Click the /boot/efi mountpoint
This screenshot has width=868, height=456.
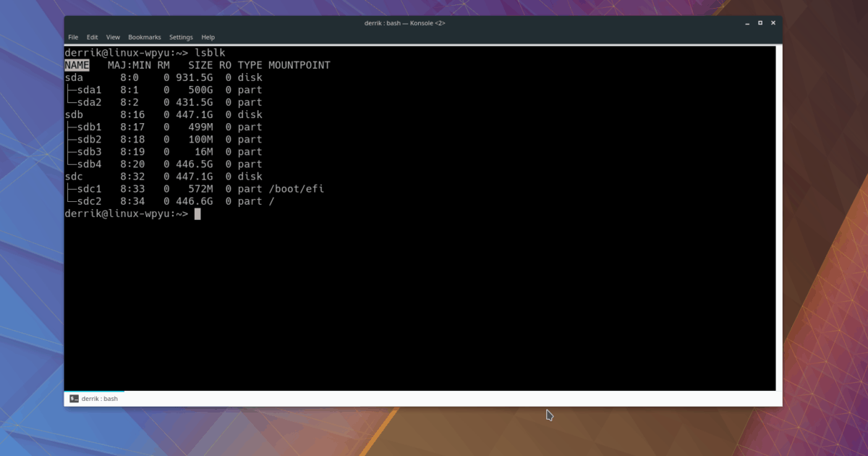point(297,189)
